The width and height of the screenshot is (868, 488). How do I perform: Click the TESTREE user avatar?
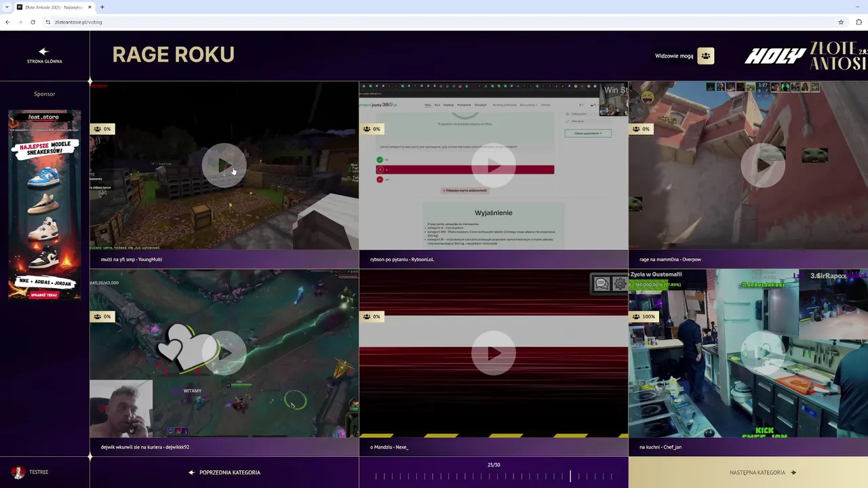coord(18,472)
